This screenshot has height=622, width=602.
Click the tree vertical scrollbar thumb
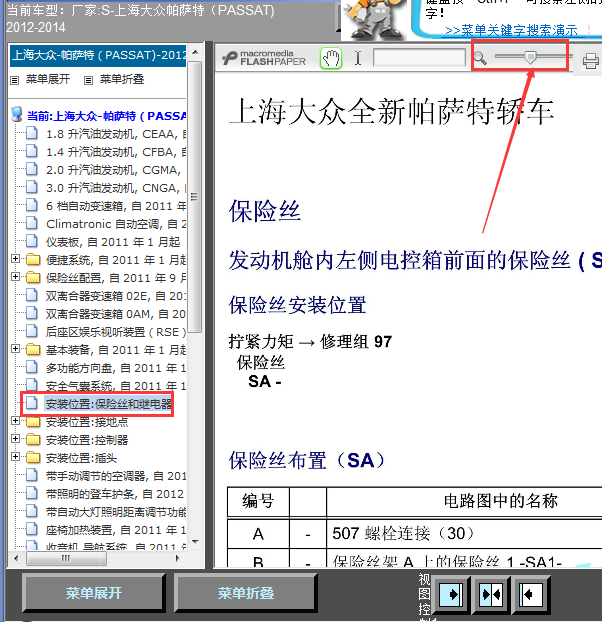pyautogui.click(x=195, y=197)
